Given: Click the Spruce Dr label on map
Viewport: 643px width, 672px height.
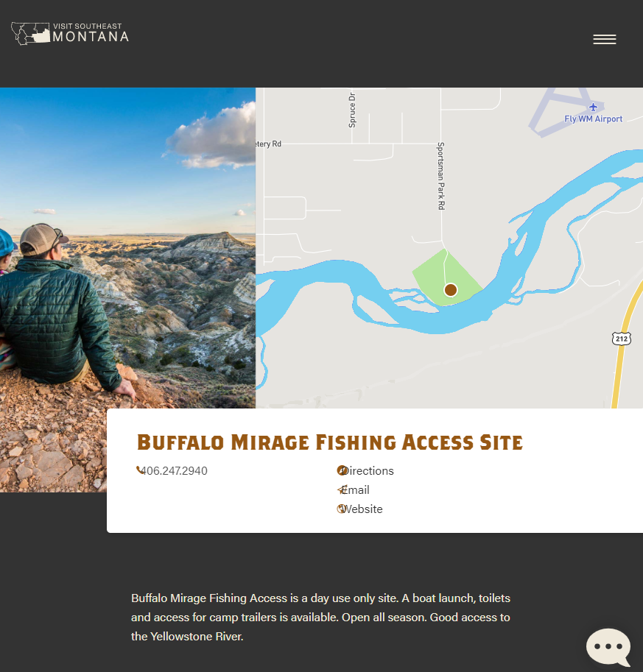Looking at the screenshot, I should coord(352,110).
